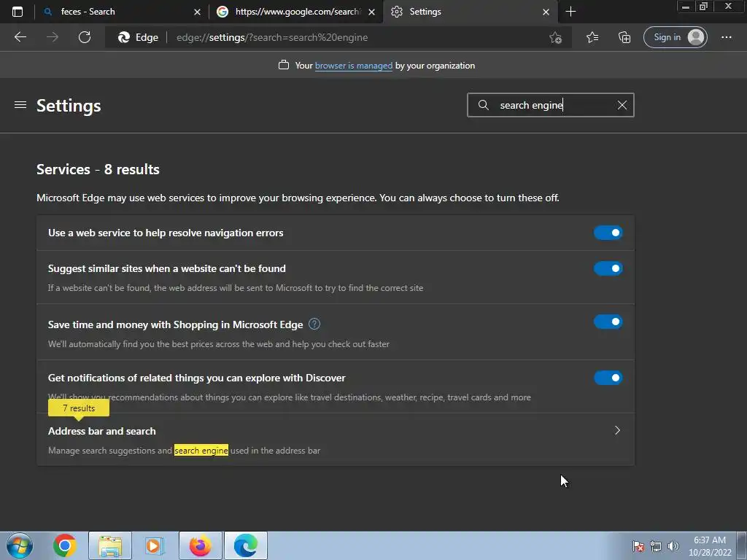Viewport: 747px width, 560px height.
Task: Click the taskbar clock showing 6:37 AM
Action: coord(710,546)
